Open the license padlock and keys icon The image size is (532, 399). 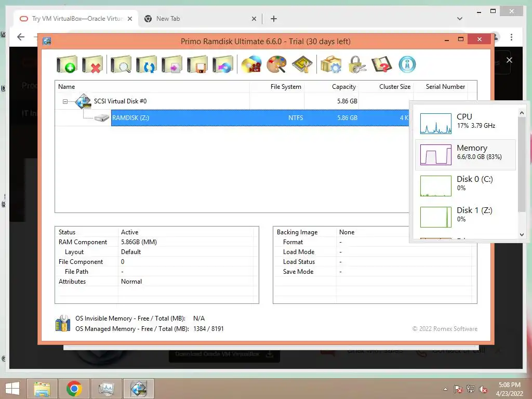point(356,64)
